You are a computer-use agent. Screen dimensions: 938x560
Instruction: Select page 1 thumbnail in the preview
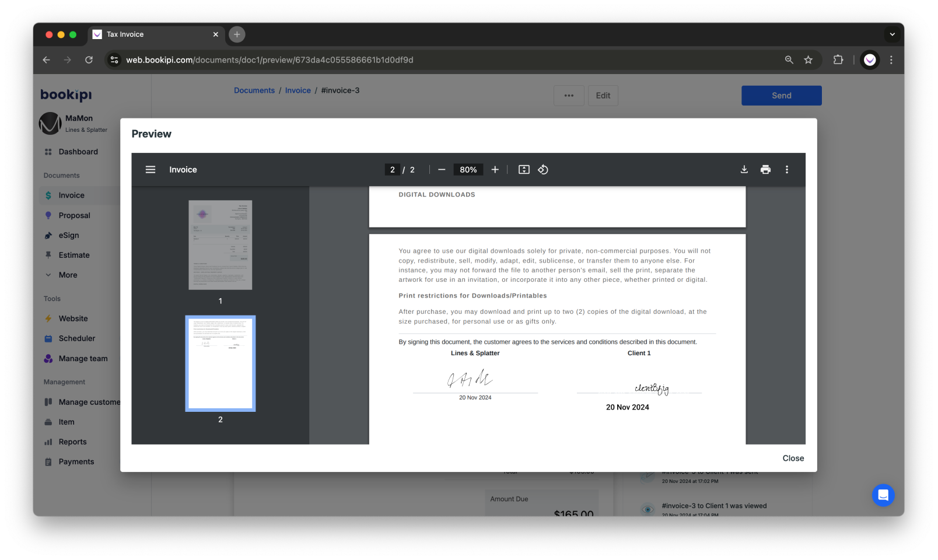click(220, 245)
